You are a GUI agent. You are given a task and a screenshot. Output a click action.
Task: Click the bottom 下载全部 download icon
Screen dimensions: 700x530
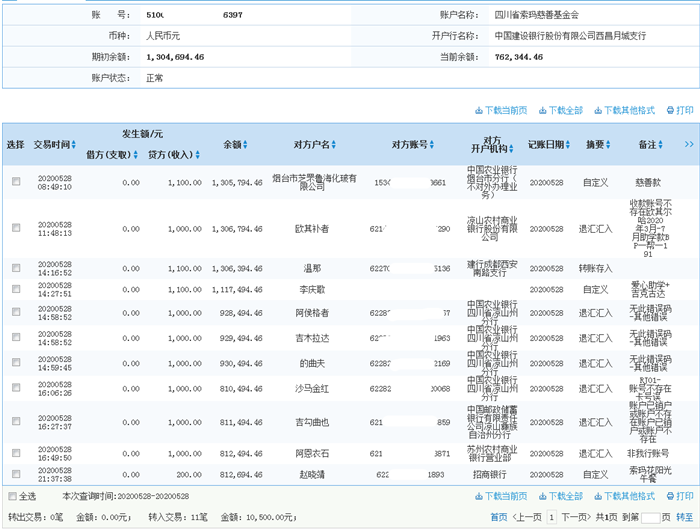(x=541, y=496)
